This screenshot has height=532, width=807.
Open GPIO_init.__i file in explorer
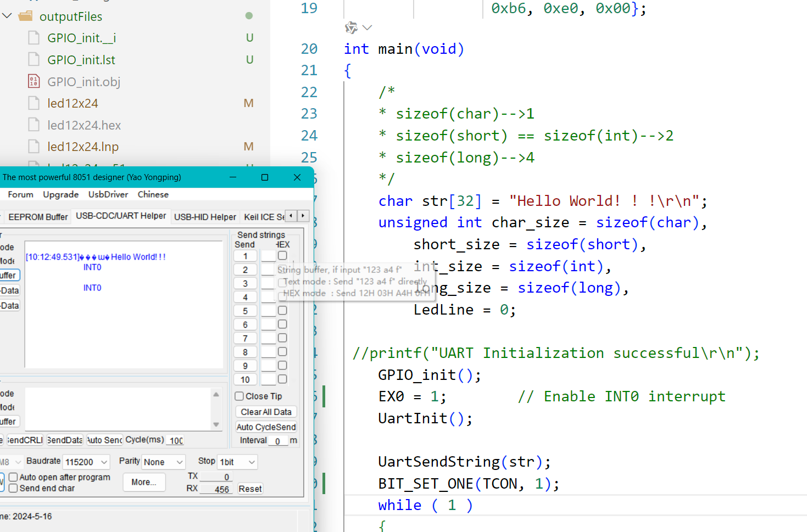coord(81,38)
